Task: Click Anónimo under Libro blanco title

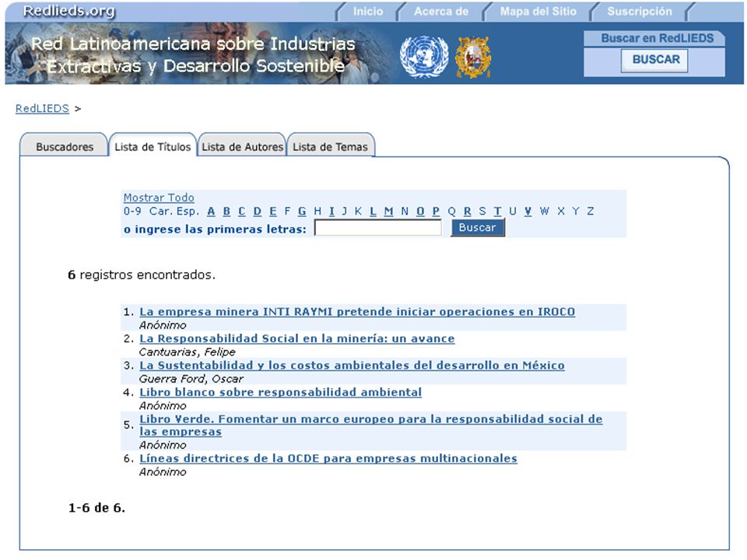Action: 163,406
